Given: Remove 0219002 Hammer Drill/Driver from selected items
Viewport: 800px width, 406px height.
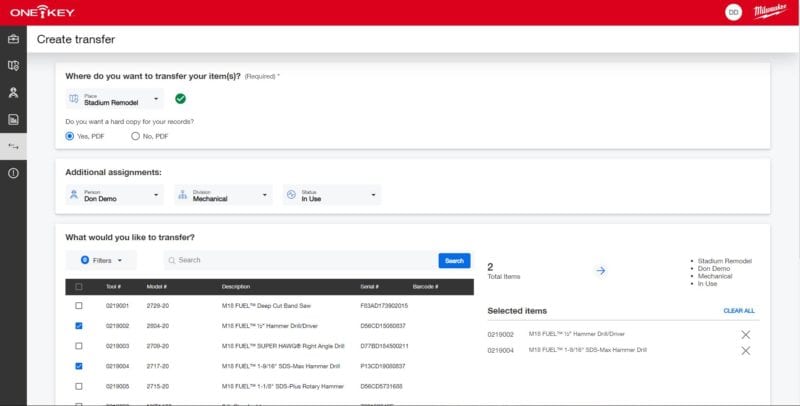Looking at the screenshot, I should (745, 335).
